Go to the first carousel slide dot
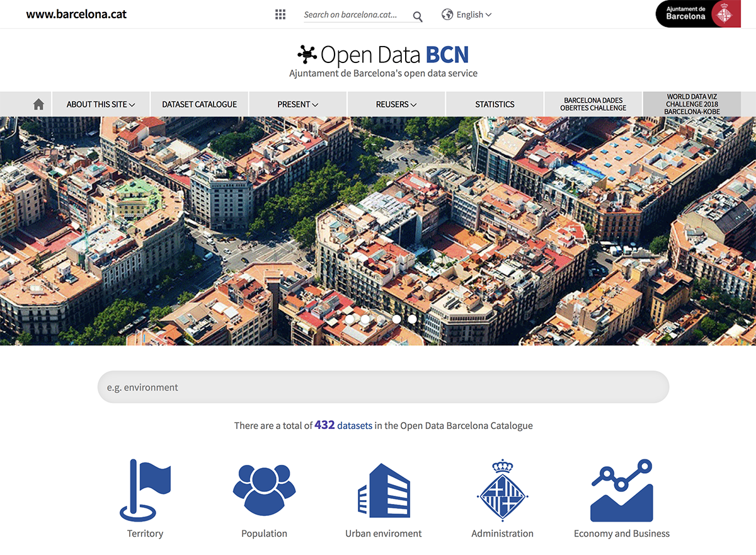 (x=350, y=319)
